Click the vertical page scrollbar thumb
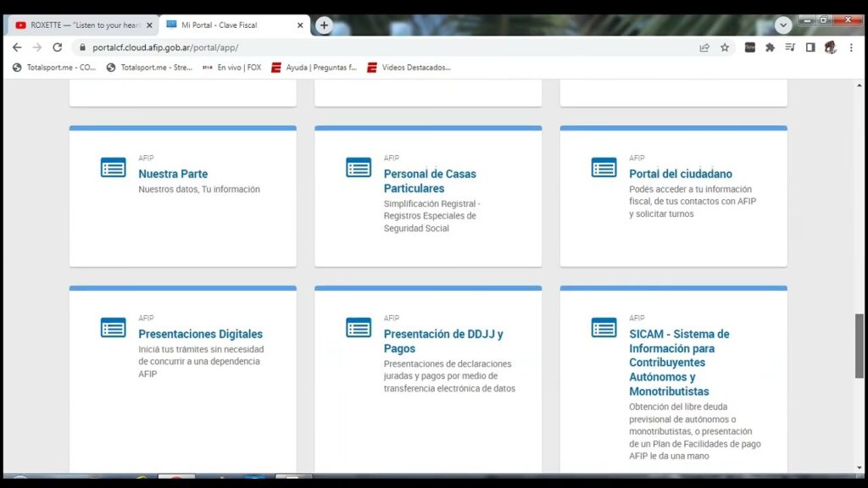The height and width of the screenshot is (488, 868). tap(860, 346)
